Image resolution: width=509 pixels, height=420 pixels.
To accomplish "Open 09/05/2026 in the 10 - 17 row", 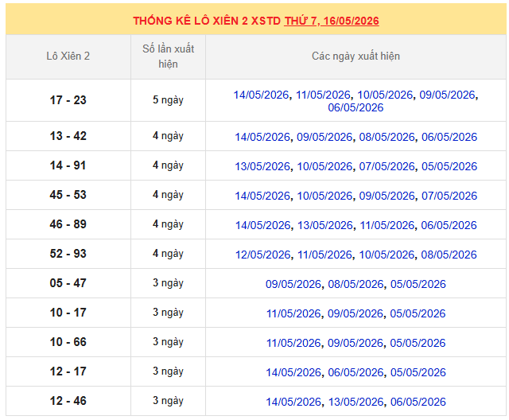I will [356, 313].
